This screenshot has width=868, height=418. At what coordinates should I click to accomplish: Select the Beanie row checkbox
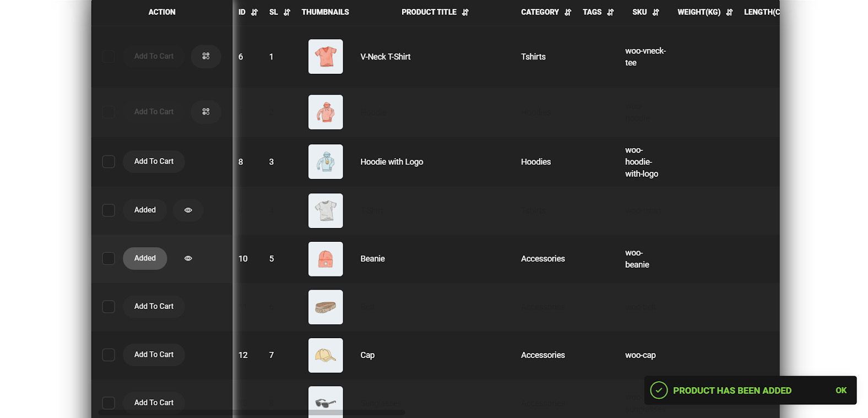(x=109, y=259)
